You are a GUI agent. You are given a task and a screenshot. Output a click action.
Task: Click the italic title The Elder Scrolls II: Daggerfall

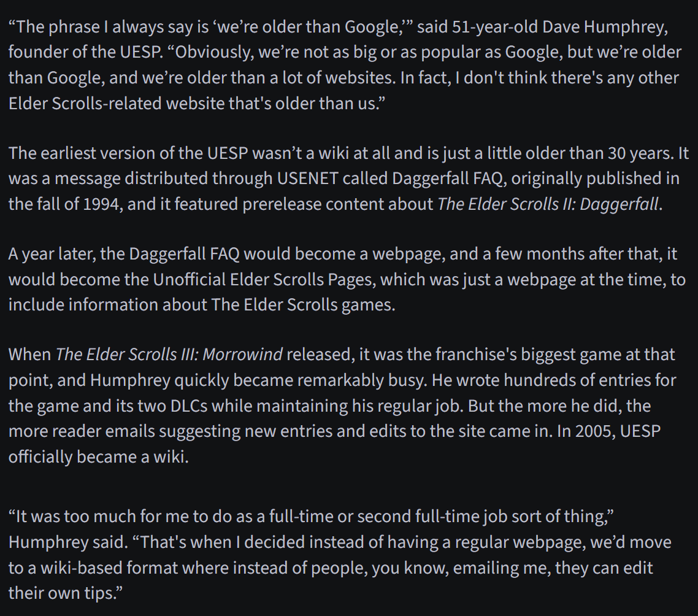tap(548, 204)
